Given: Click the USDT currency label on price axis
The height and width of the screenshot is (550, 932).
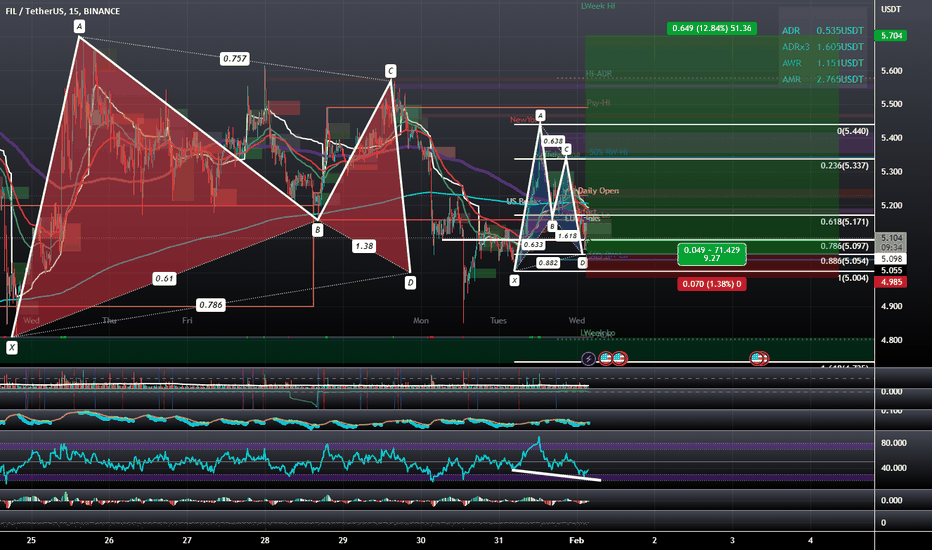Looking at the screenshot, I should [890, 9].
